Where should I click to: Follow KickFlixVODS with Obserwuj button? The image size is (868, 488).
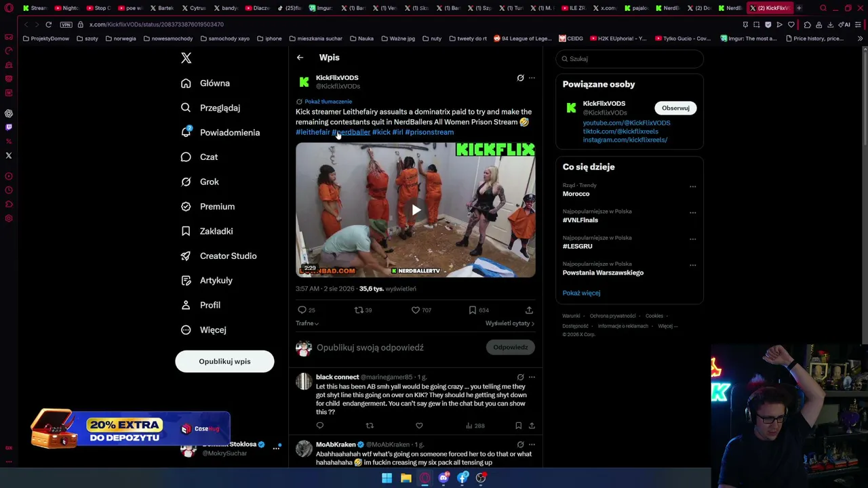[675, 108]
